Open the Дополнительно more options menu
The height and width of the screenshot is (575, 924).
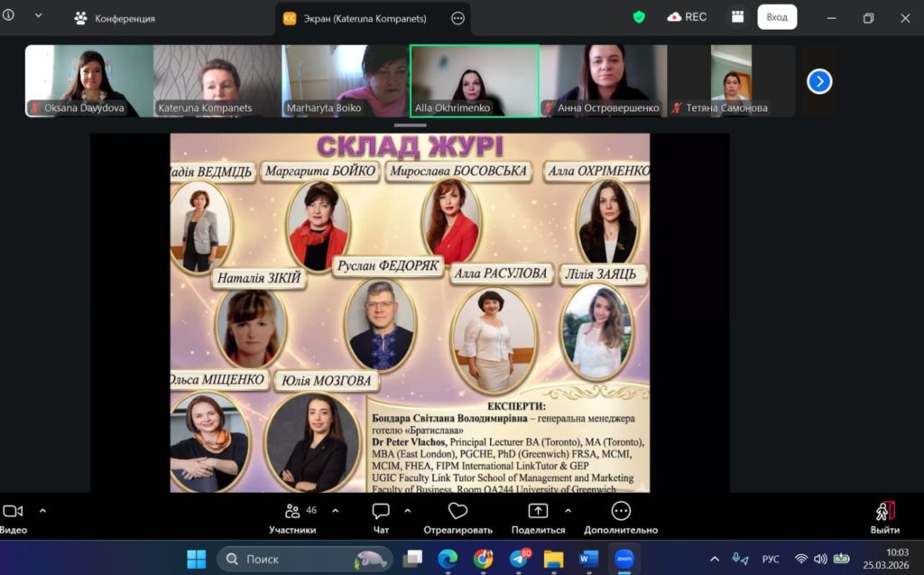tap(621, 517)
